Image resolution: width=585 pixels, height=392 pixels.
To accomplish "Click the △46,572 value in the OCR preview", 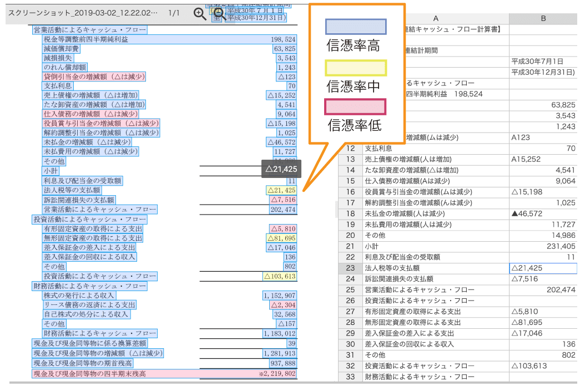I will (x=281, y=142).
